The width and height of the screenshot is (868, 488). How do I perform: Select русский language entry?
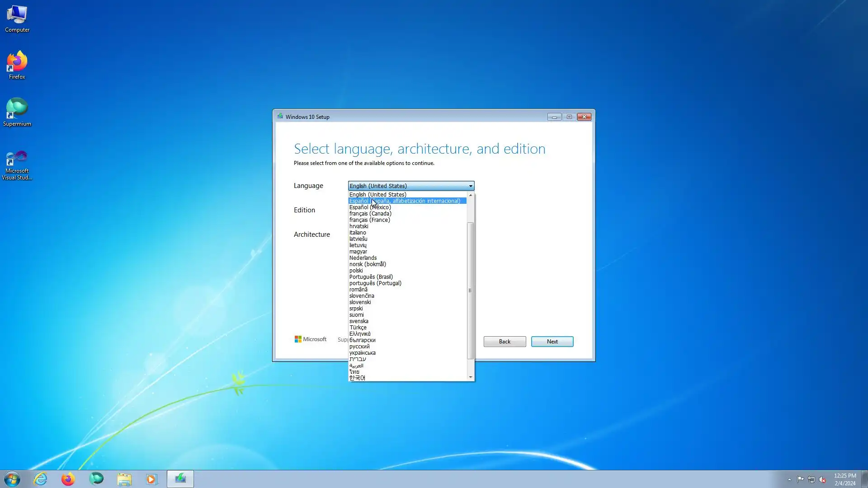click(359, 347)
